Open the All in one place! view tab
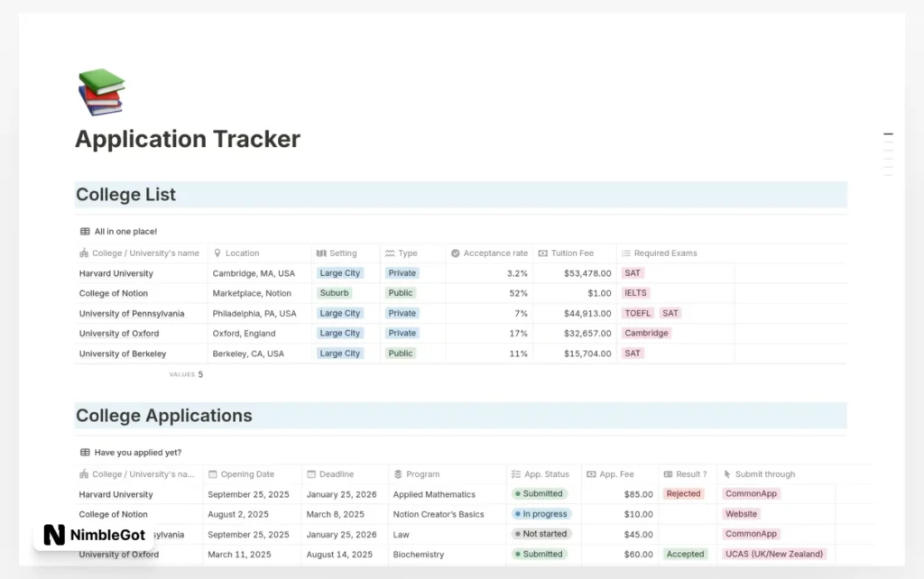This screenshot has height=579, width=924. (119, 232)
